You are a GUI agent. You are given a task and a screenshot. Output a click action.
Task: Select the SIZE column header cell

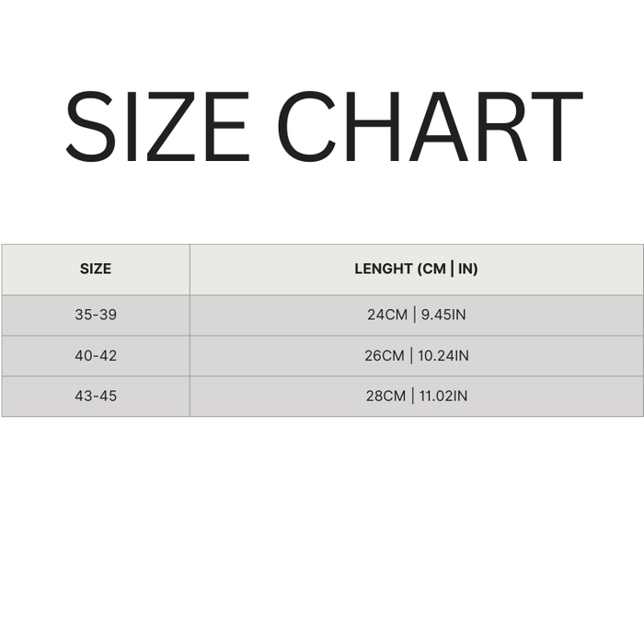[x=96, y=270]
